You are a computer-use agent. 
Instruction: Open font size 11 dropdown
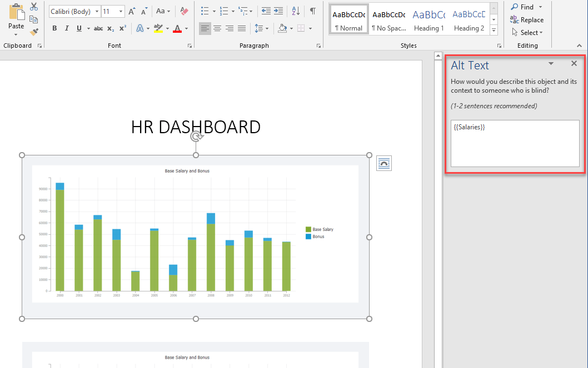click(x=121, y=12)
